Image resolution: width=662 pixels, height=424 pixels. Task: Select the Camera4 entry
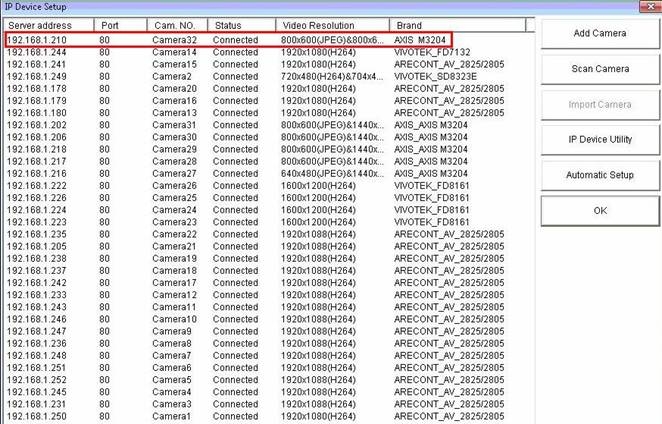coord(172,392)
